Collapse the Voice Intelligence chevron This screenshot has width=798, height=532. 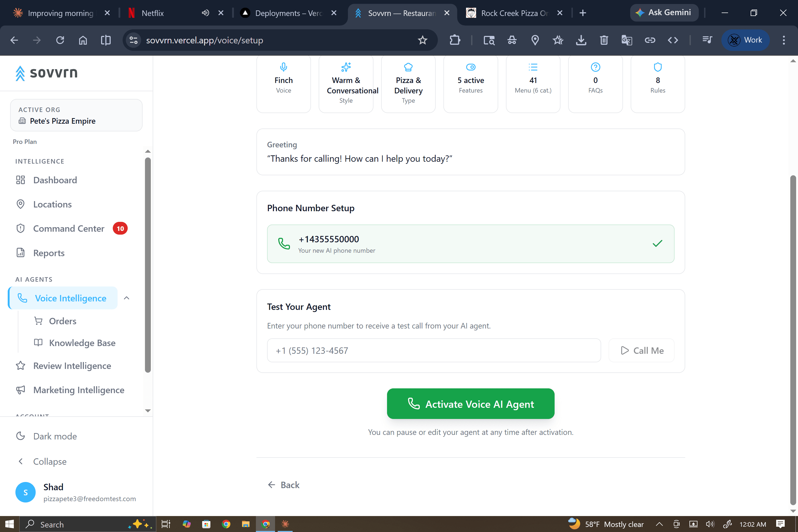127,298
